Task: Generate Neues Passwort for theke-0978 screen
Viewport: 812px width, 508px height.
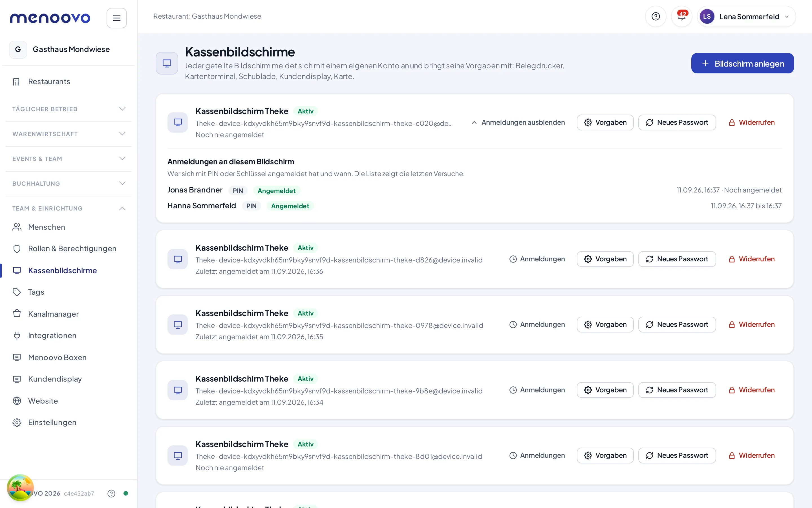Action: coord(677,325)
